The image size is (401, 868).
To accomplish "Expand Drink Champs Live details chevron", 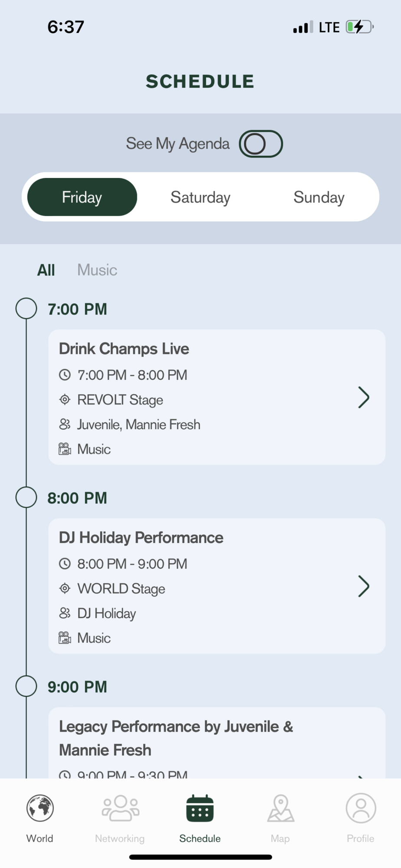I will pos(363,397).
